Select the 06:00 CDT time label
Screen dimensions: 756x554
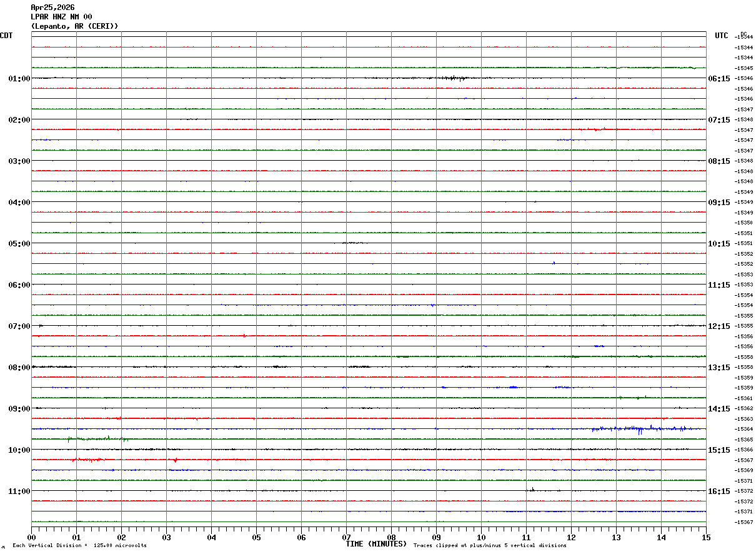(19, 285)
